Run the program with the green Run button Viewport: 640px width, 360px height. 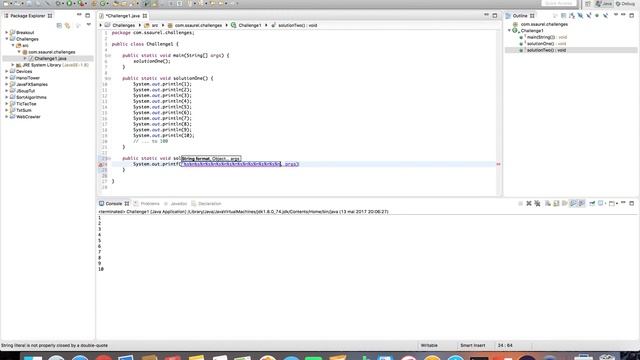tap(69, 3)
